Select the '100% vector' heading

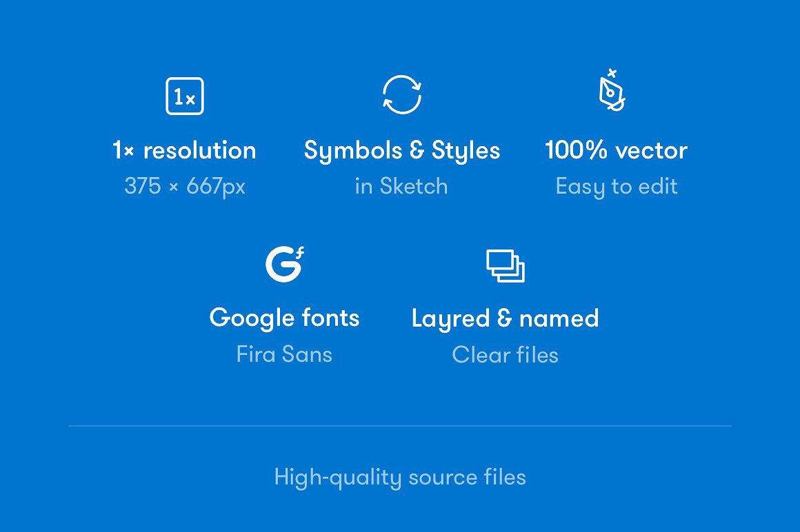pyautogui.click(x=617, y=150)
